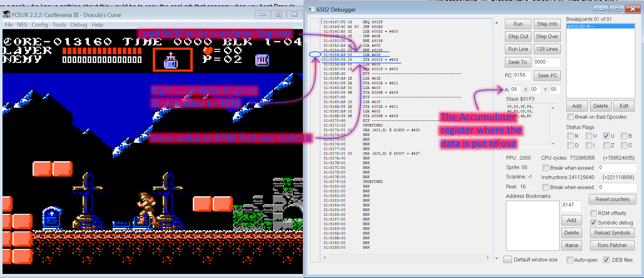This screenshot has width=644, height=278.
Task: Toggle the C status flag checkbox
Action: (x=624, y=145)
